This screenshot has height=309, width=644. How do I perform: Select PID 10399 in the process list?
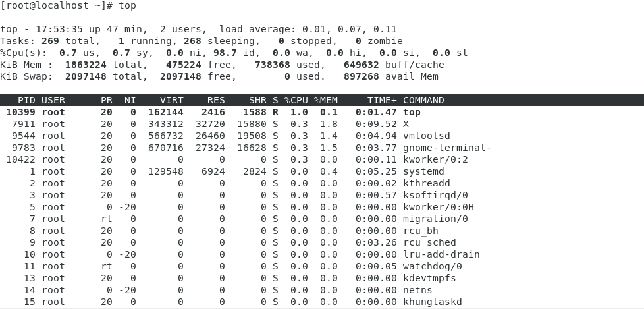point(20,112)
